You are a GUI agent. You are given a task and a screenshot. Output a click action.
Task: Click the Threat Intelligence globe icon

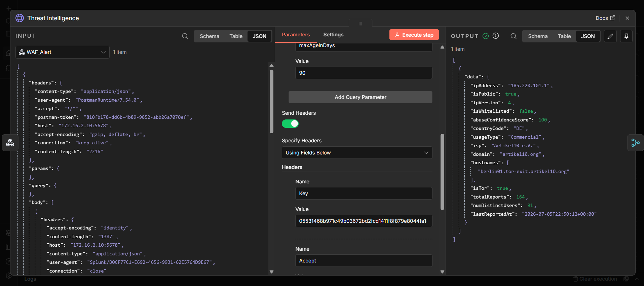(20, 18)
